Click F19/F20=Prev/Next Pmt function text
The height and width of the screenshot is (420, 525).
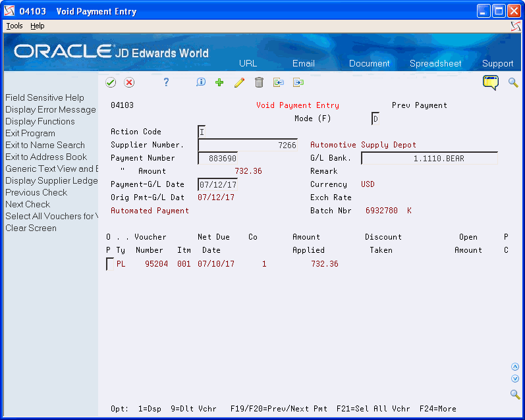coord(279,409)
